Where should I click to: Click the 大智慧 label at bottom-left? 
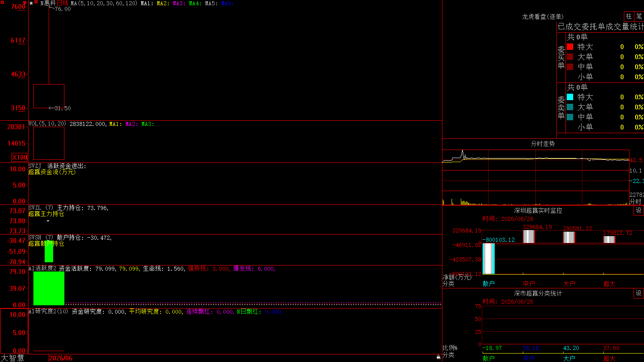pos(12,358)
